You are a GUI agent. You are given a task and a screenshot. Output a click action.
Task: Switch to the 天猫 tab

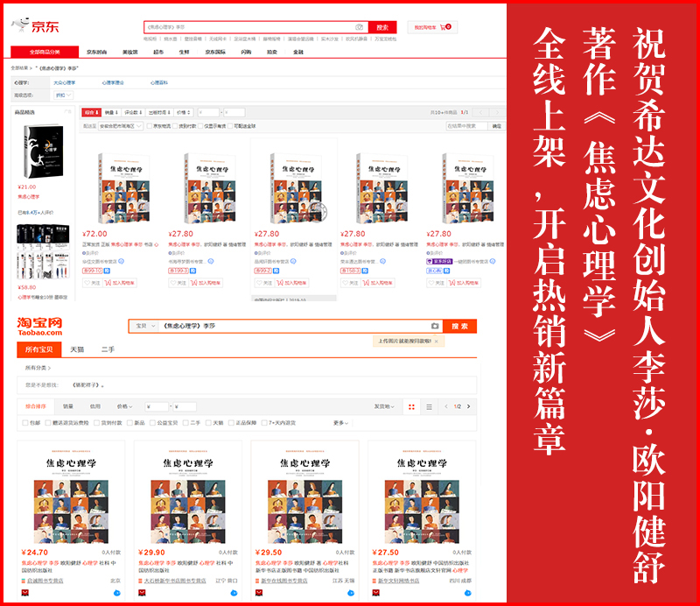77,349
